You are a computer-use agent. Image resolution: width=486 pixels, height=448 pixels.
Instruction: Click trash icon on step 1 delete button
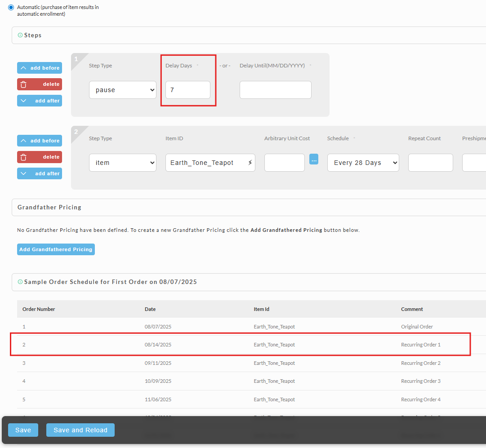(x=23, y=84)
